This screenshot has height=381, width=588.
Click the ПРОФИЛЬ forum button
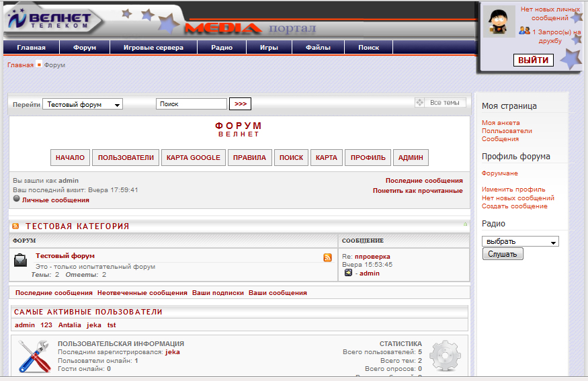click(x=368, y=157)
